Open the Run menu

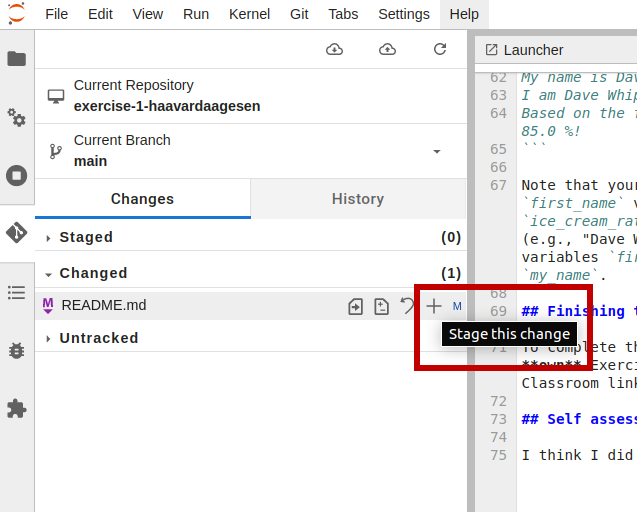point(196,14)
